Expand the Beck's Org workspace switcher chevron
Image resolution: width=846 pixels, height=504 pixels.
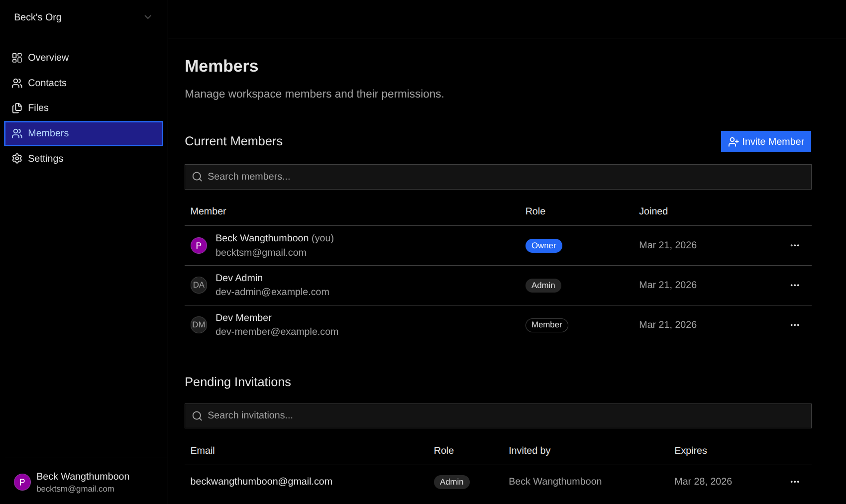148,17
